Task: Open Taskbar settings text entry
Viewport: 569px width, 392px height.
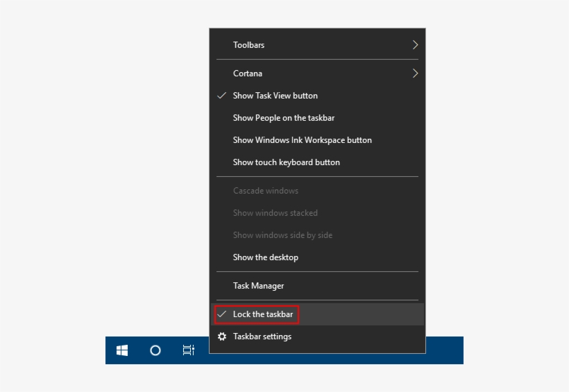Action: coord(262,336)
